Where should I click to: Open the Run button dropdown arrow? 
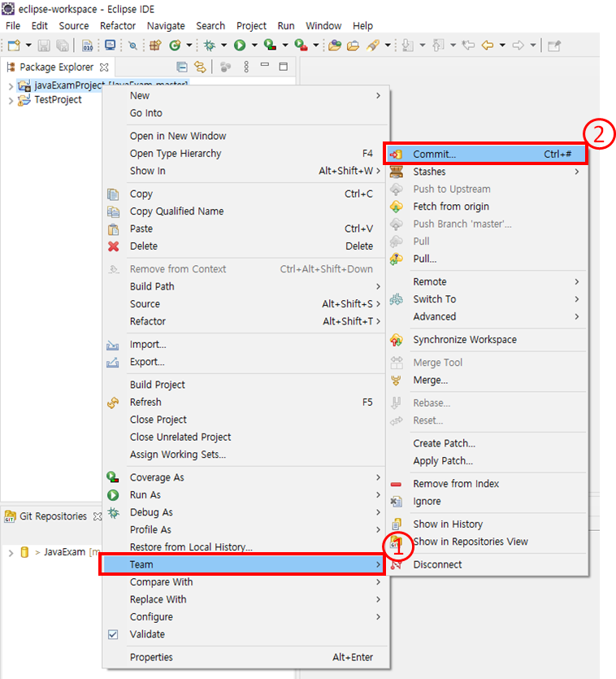(x=254, y=45)
